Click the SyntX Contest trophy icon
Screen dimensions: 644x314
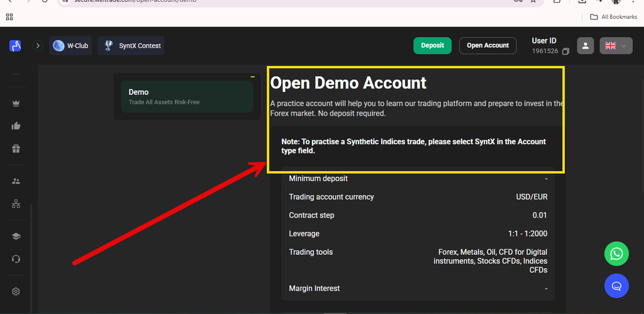[x=108, y=45]
